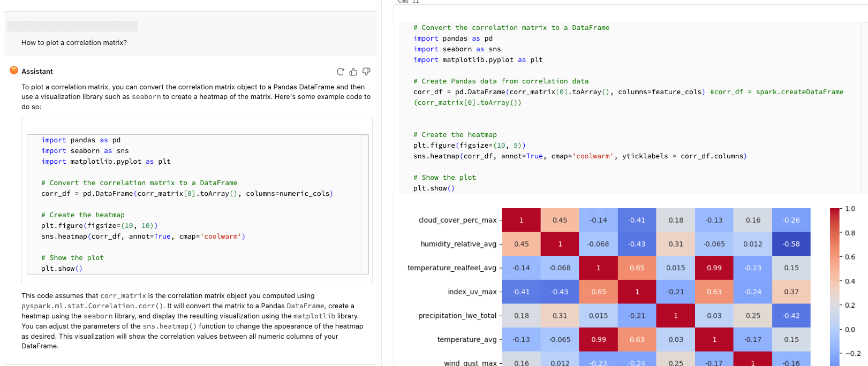Click the "Cmd 11" cell label
Viewport: 868px width, 366px height.
409,2
